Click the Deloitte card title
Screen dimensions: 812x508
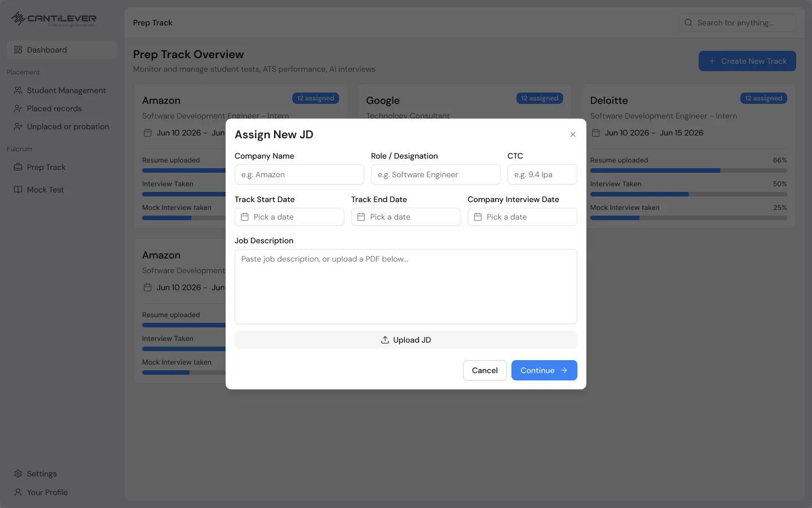pyautogui.click(x=609, y=100)
